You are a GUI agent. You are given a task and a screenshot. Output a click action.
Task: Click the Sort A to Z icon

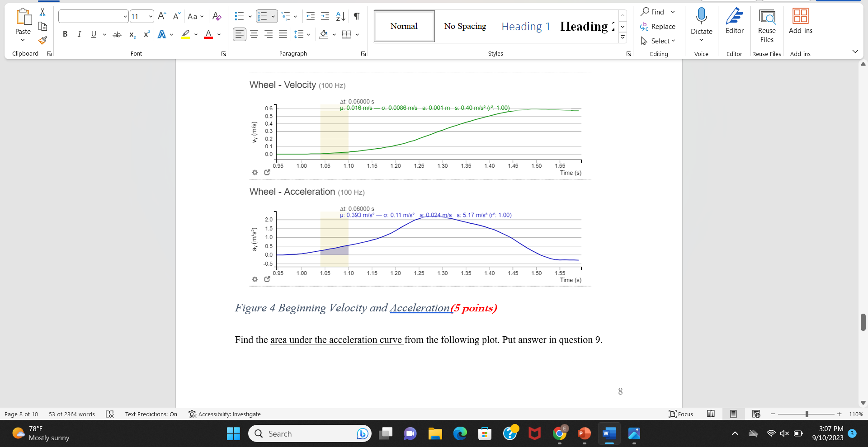[341, 17]
